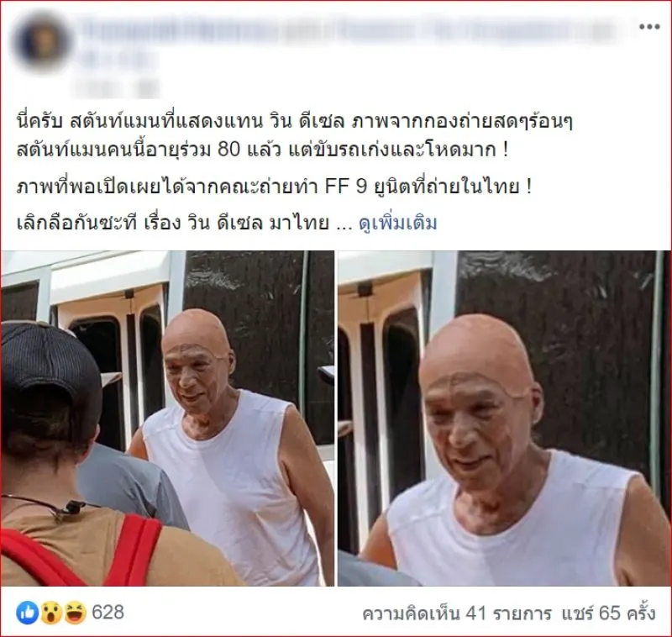672x637 pixels.
Task: Open the "แชร์ 65 ครั้ง" shares list
Action: (608, 613)
